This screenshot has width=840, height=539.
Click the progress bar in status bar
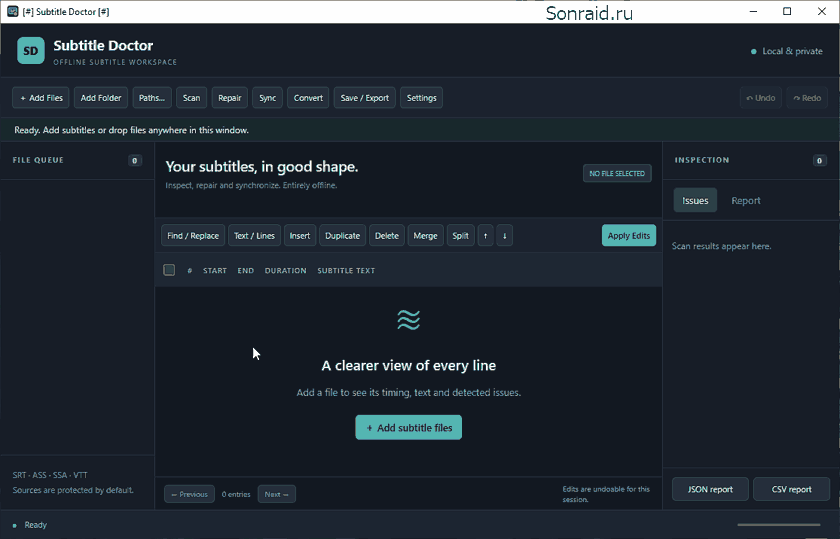pyautogui.click(x=779, y=525)
